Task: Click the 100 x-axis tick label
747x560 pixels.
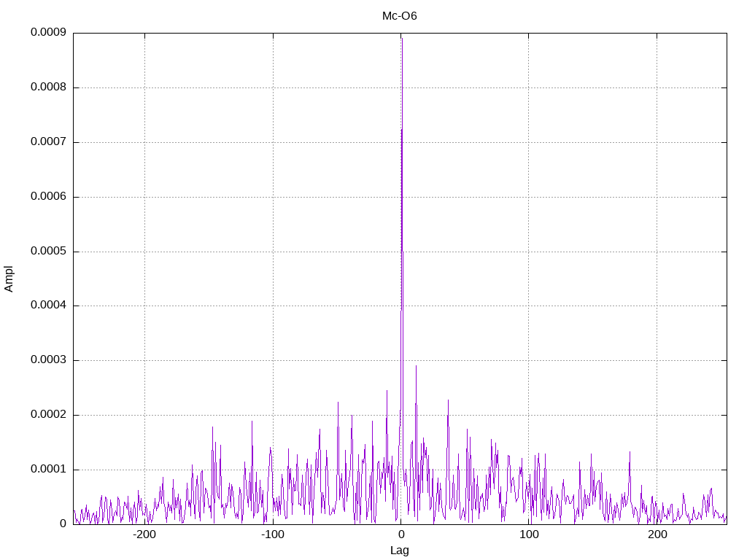Action: coord(529,534)
